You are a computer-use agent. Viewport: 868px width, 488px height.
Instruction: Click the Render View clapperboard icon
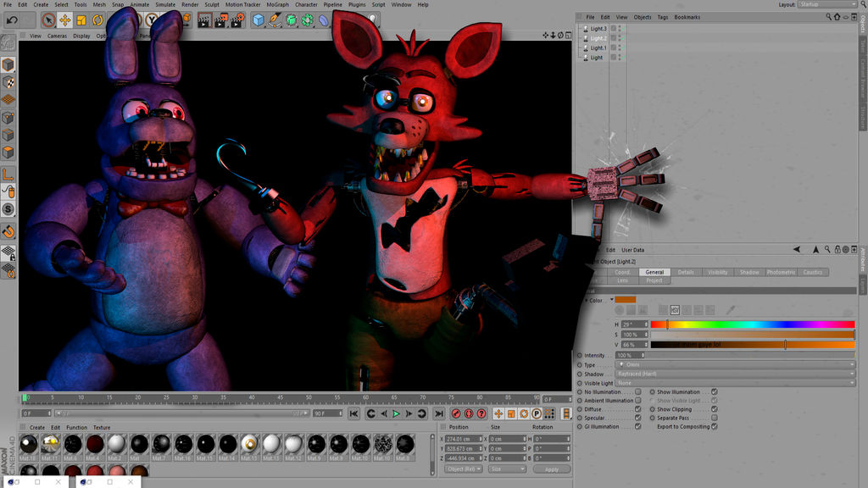(204, 20)
